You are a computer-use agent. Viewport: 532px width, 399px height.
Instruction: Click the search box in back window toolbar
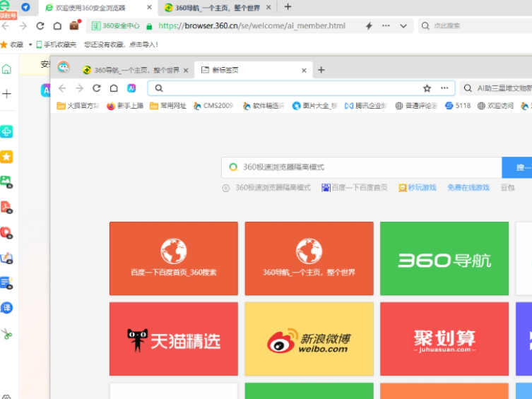click(475, 25)
